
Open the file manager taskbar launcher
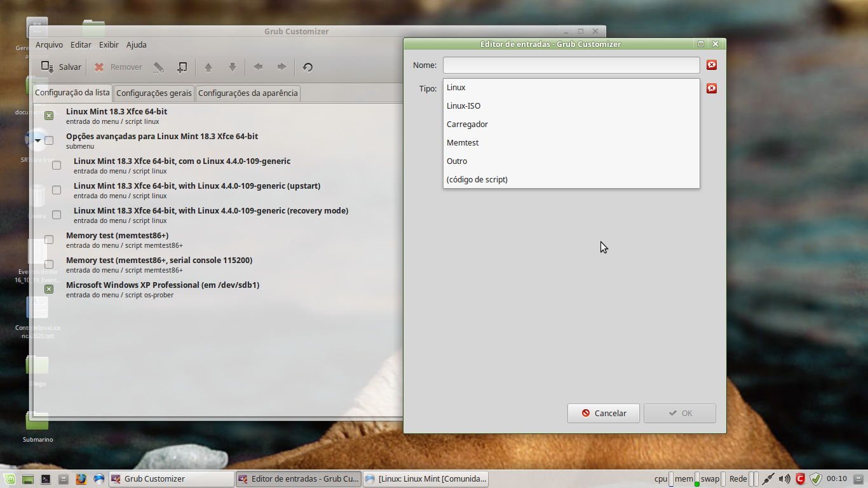tap(63, 479)
